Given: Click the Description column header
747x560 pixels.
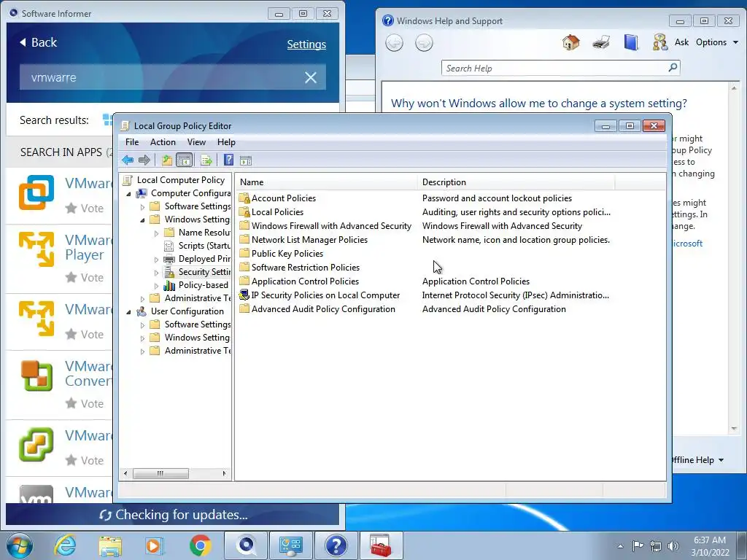Looking at the screenshot, I should point(516,182).
